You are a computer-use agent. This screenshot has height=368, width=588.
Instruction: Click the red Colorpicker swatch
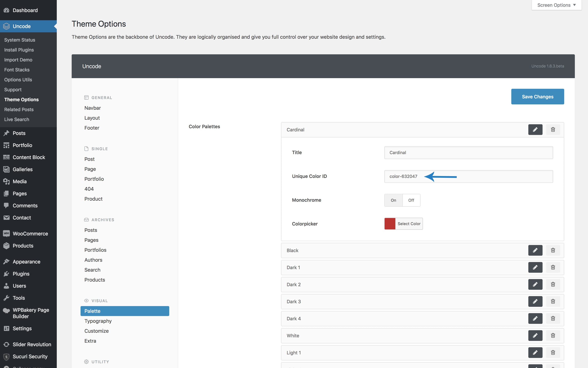point(390,224)
